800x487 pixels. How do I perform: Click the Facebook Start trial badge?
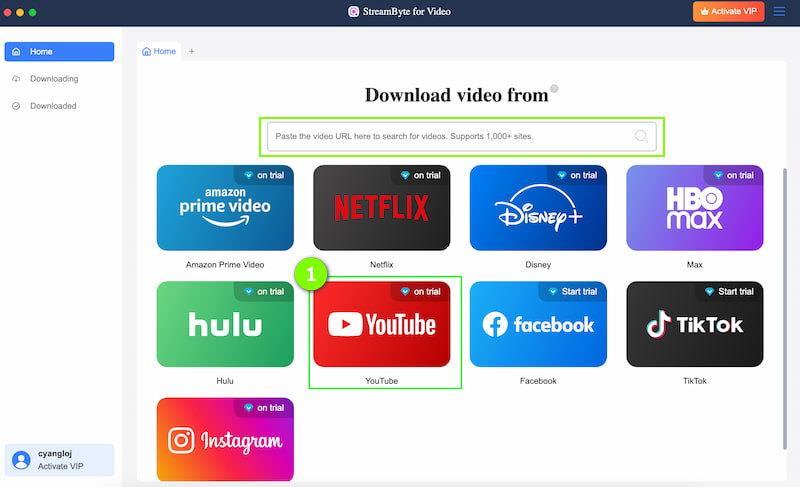[x=573, y=291]
